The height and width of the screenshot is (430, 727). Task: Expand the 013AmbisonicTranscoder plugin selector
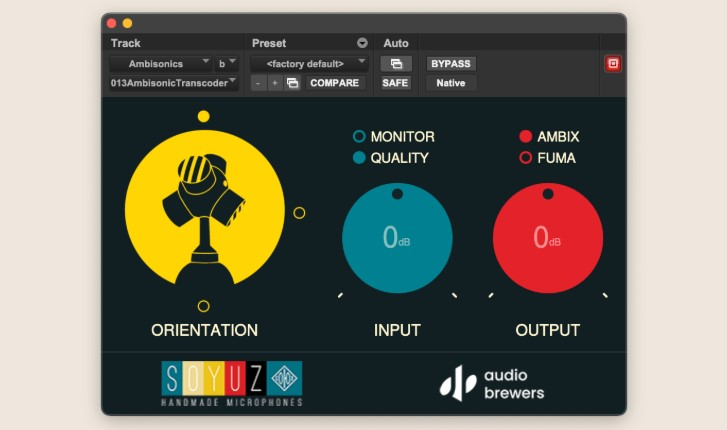174,83
